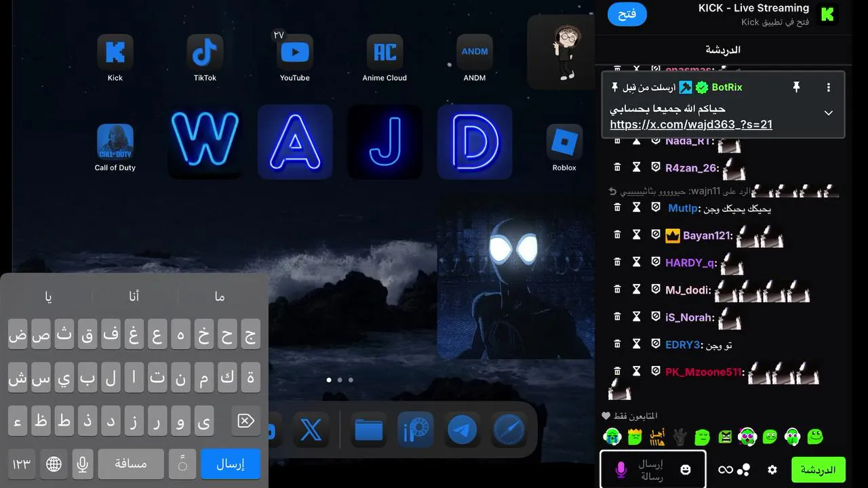Timeout iS_Norah via the hourglass icon
Image resolution: width=868 pixels, height=488 pixels.
coord(636,317)
